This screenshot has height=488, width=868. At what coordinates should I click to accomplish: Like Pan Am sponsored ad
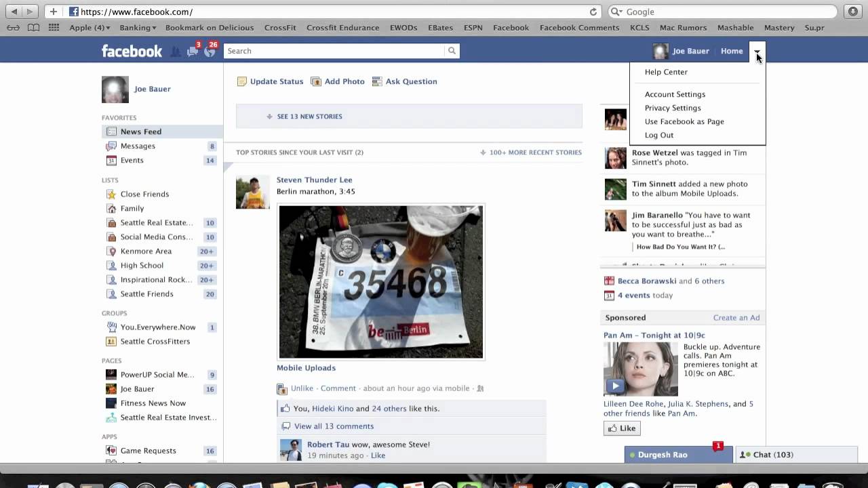(622, 428)
